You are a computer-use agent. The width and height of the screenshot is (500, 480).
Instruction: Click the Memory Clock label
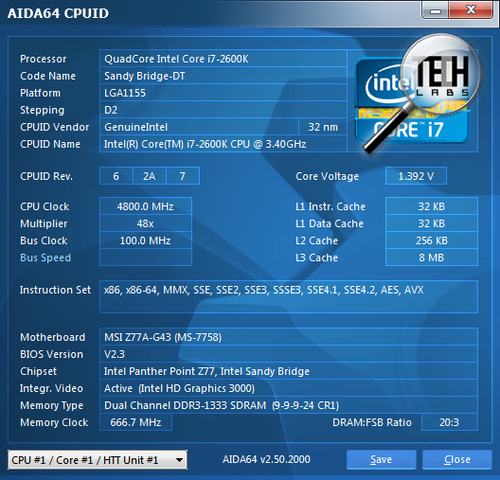coord(54,422)
